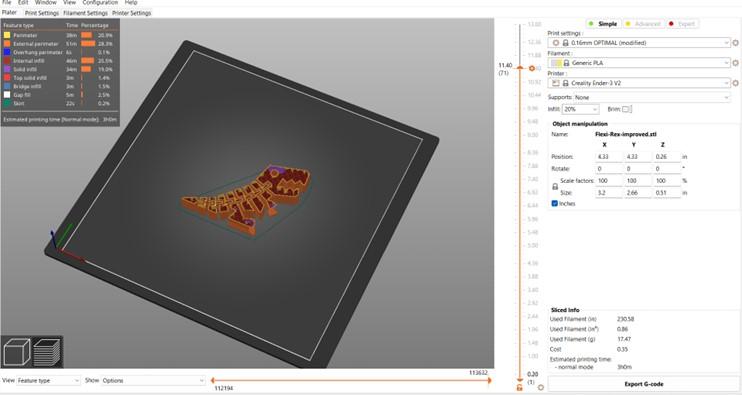The image size is (742, 395).
Task: Click the Position Z input field
Action: coord(666,157)
